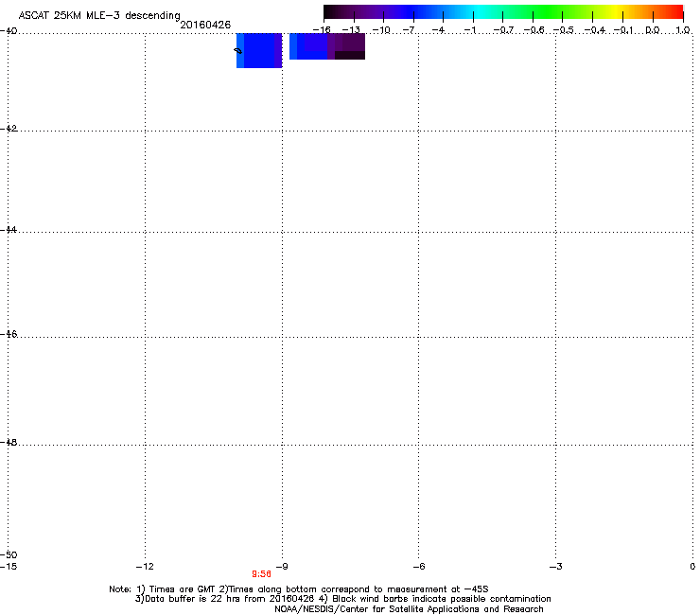The width and height of the screenshot is (700, 615).
Task: Click the longitude axis label "0" at bottom right
Action: [x=692, y=567]
